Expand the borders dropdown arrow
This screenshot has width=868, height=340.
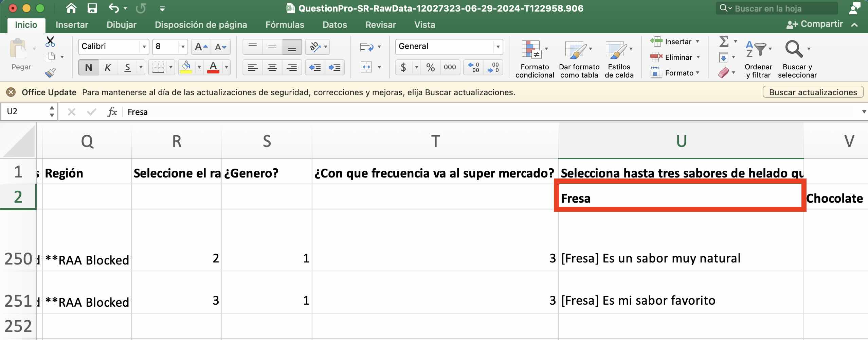coord(170,67)
